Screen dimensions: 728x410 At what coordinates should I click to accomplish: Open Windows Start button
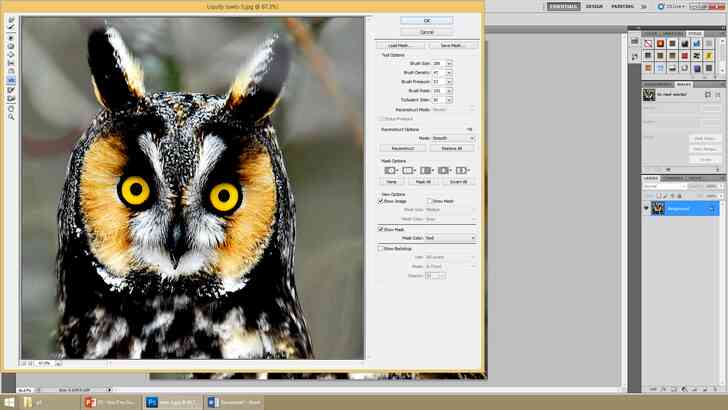[x=9, y=402]
